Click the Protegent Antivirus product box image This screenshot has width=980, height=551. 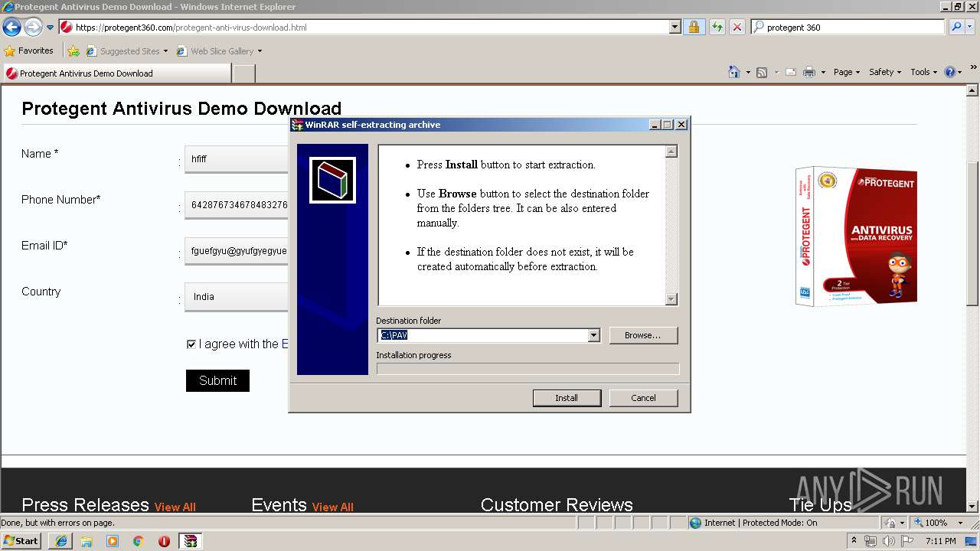pos(856,236)
